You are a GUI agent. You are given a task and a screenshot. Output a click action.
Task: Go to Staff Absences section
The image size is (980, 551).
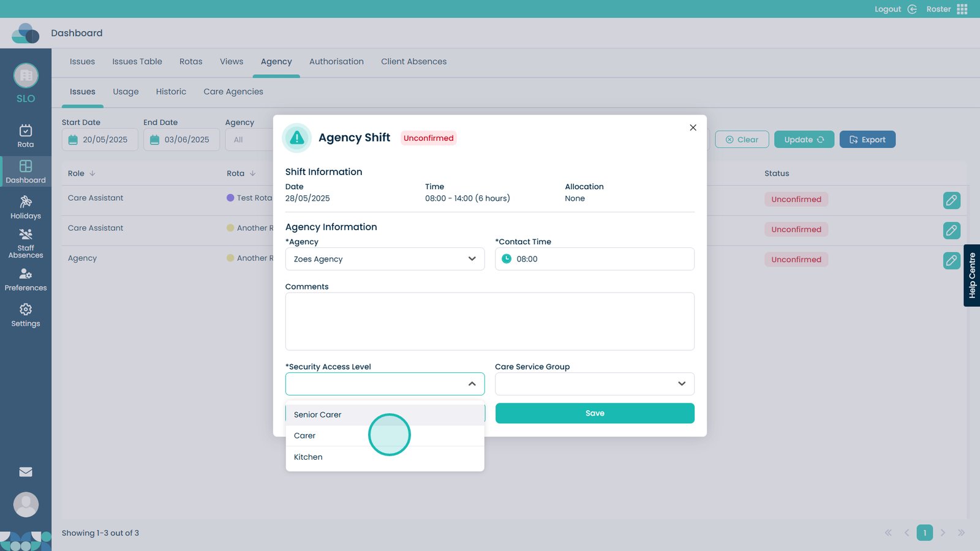(x=26, y=243)
